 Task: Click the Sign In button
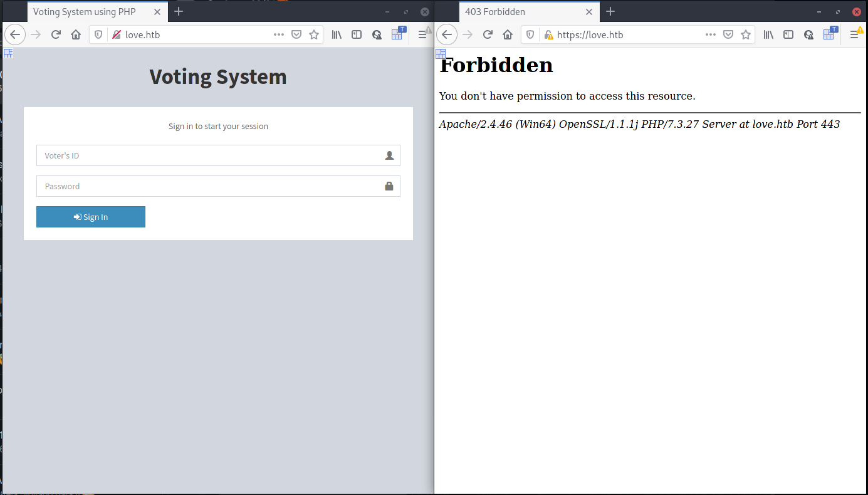pyautogui.click(x=91, y=217)
